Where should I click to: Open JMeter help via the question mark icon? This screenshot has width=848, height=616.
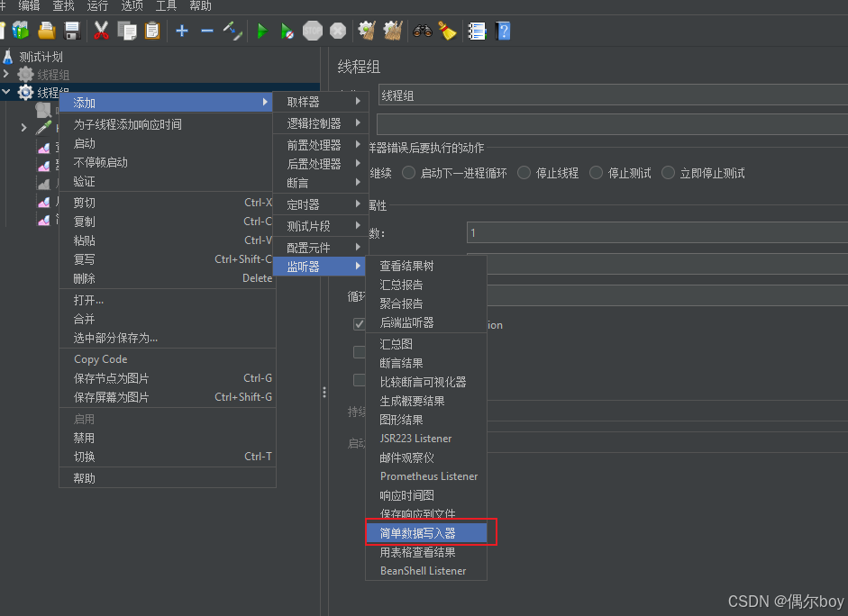pyautogui.click(x=503, y=30)
